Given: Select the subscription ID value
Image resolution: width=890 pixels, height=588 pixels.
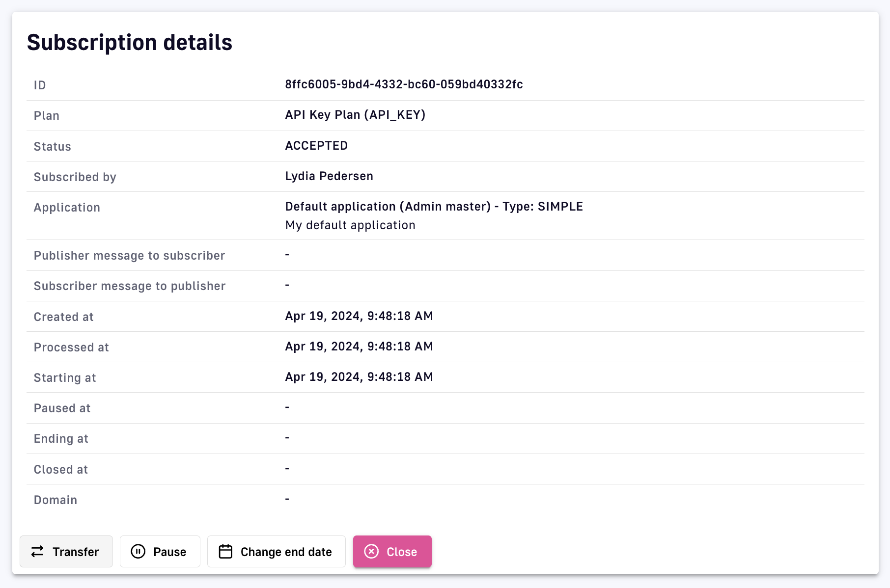Looking at the screenshot, I should click(404, 84).
